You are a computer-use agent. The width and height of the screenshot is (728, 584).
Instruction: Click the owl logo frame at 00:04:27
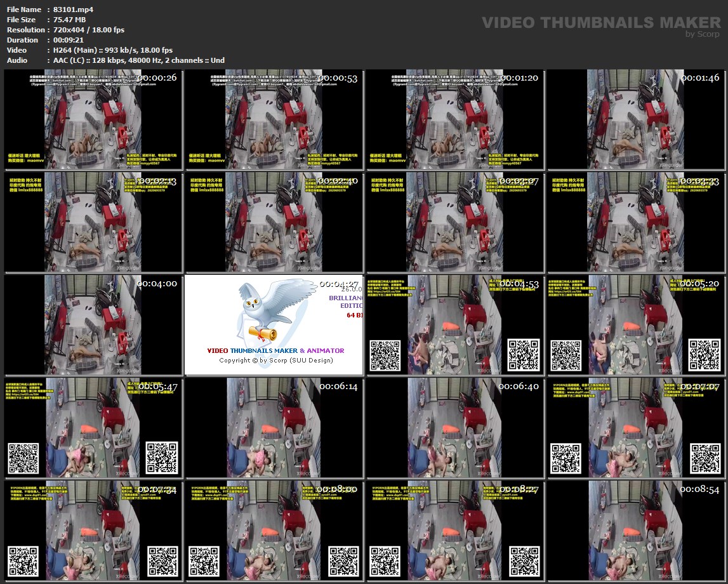(x=274, y=325)
